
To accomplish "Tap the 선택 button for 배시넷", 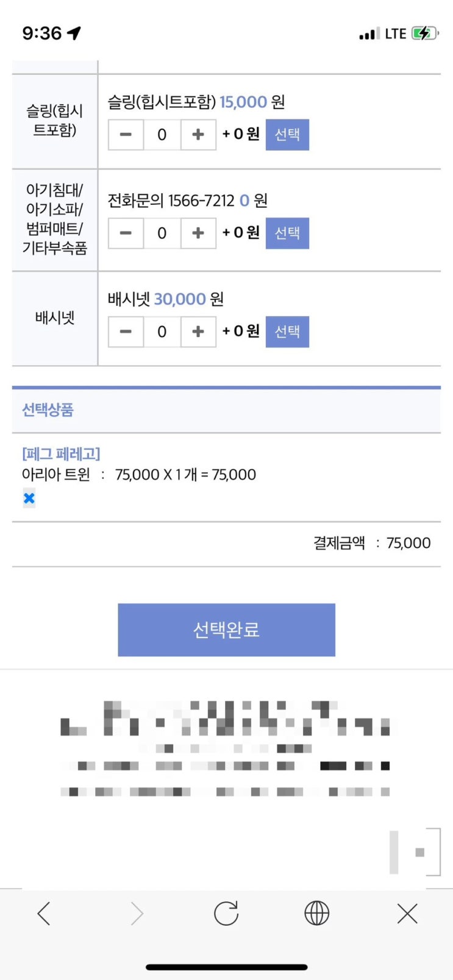I will (x=287, y=332).
